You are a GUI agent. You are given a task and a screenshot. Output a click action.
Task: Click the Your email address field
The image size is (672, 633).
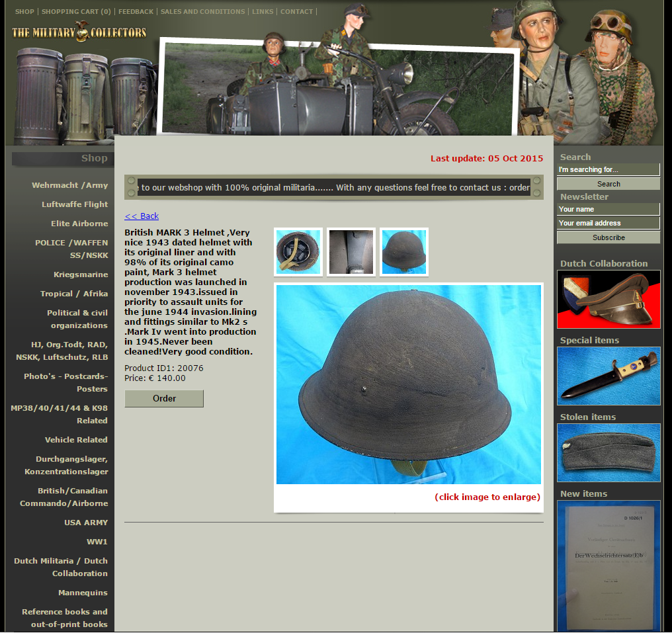pos(608,223)
